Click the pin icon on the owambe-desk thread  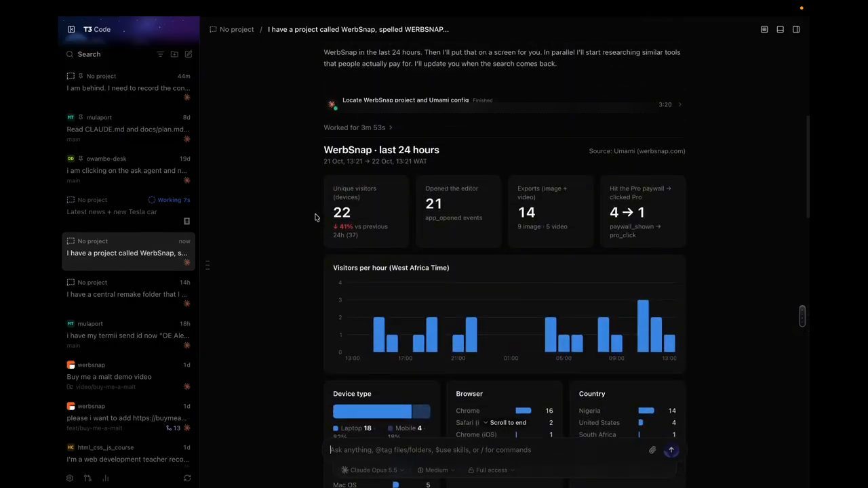81,159
